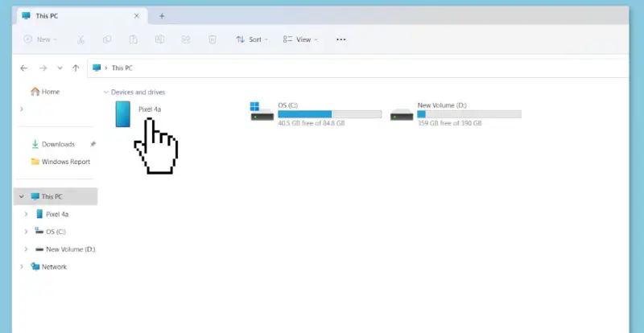Open Downloads in quick access
The image size is (644, 333).
click(x=53, y=144)
